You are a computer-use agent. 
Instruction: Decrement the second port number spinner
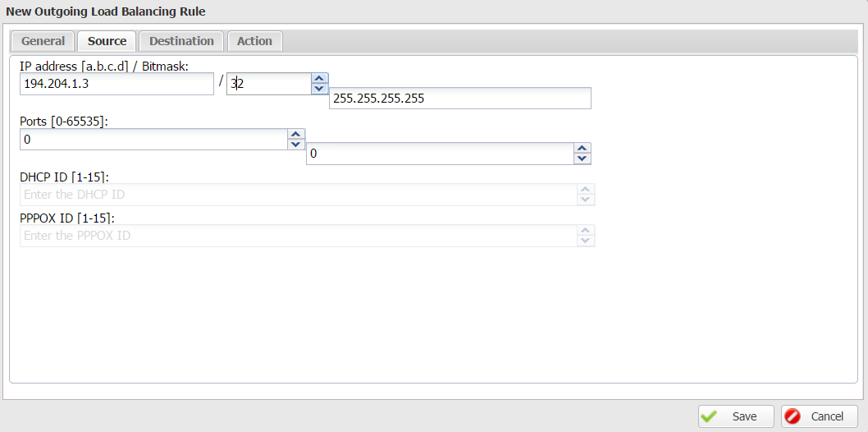[582, 159]
